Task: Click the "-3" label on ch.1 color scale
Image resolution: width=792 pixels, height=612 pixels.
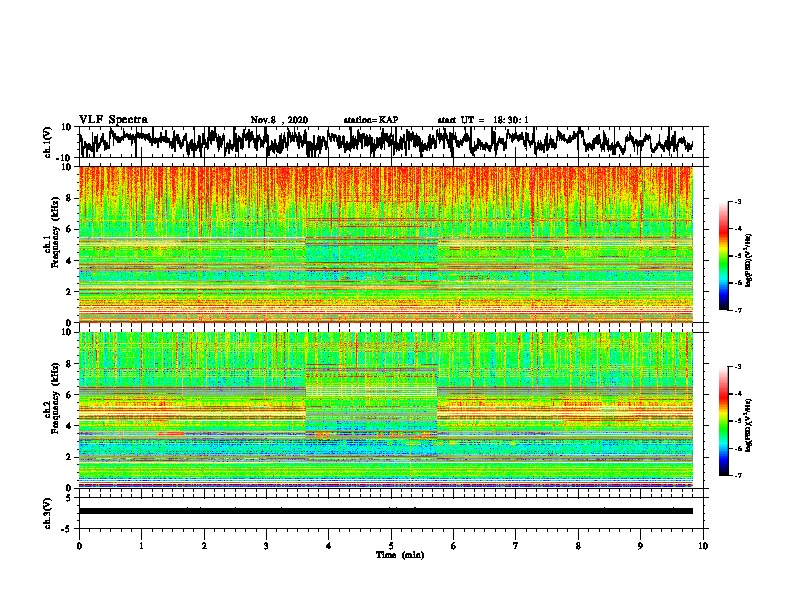Action: click(738, 201)
